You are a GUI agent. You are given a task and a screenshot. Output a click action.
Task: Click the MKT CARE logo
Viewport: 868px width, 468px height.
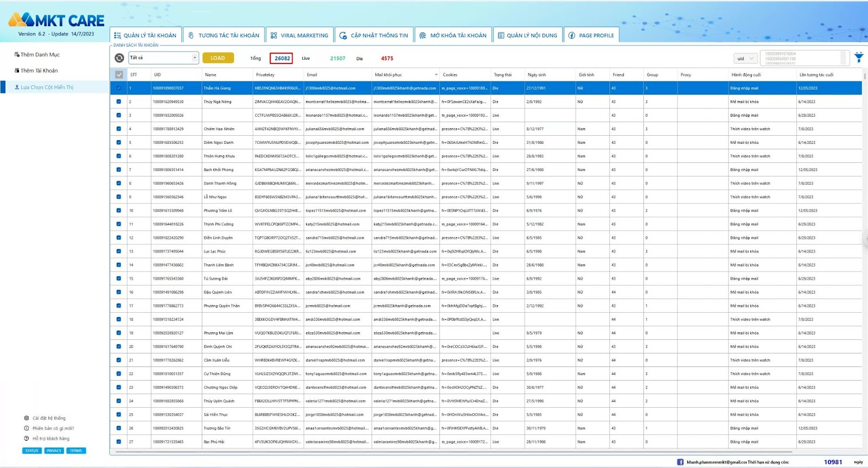56,20
